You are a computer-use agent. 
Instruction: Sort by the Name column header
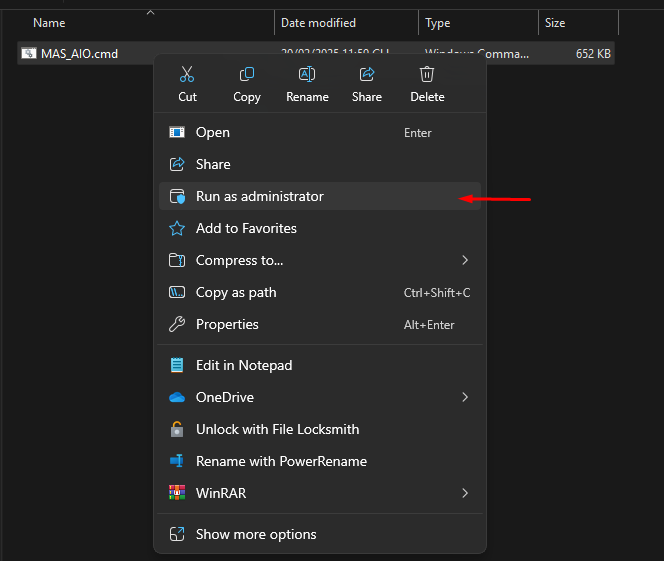click(x=50, y=22)
